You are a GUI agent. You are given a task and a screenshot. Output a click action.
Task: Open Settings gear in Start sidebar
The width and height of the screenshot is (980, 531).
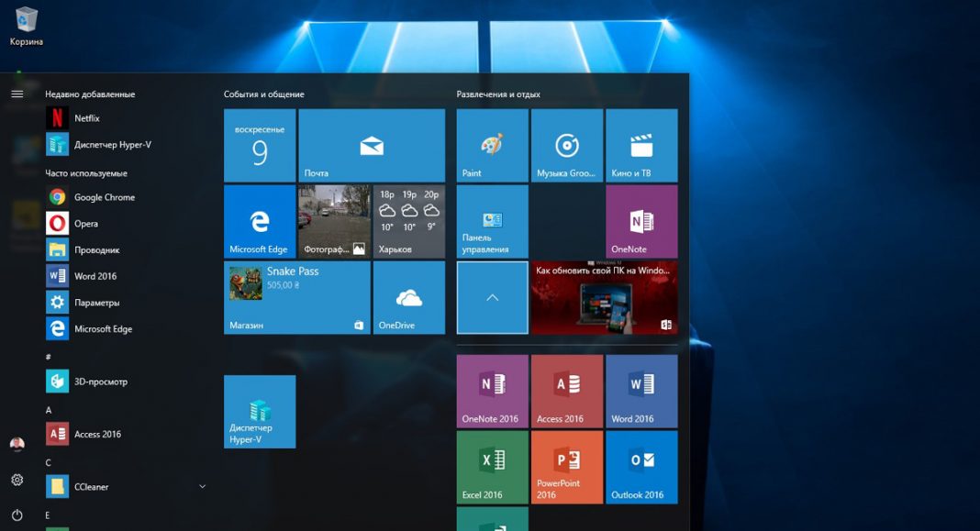[x=17, y=480]
